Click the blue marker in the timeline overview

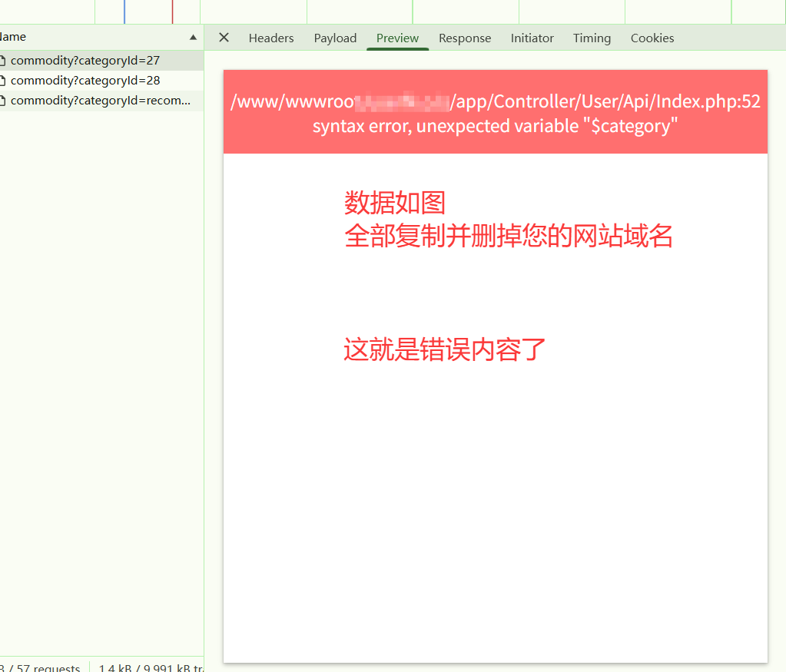click(x=124, y=12)
